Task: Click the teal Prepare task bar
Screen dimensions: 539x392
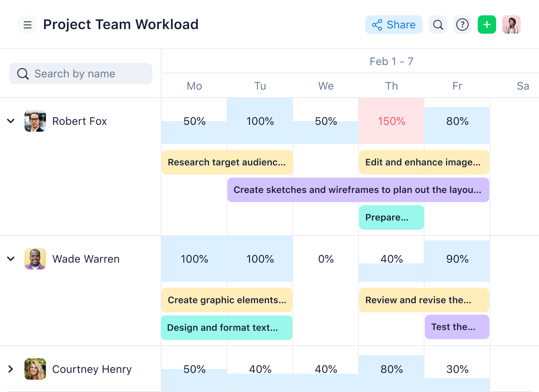Action: 391,217
